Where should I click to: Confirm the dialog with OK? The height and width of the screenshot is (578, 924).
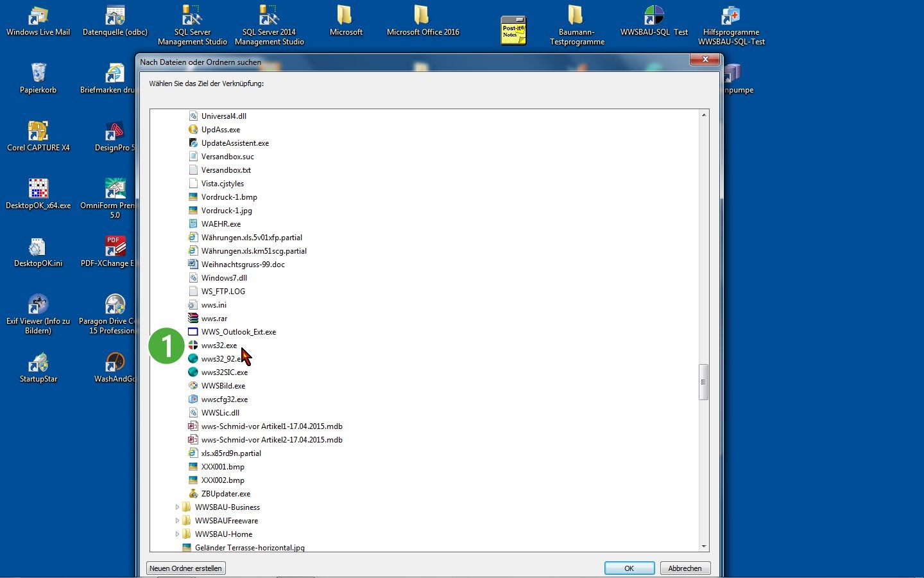(x=629, y=568)
